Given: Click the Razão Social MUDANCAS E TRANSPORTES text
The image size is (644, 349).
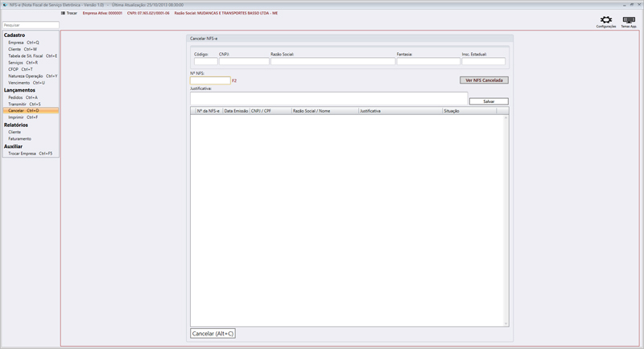Looking at the screenshot, I should (226, 13).
